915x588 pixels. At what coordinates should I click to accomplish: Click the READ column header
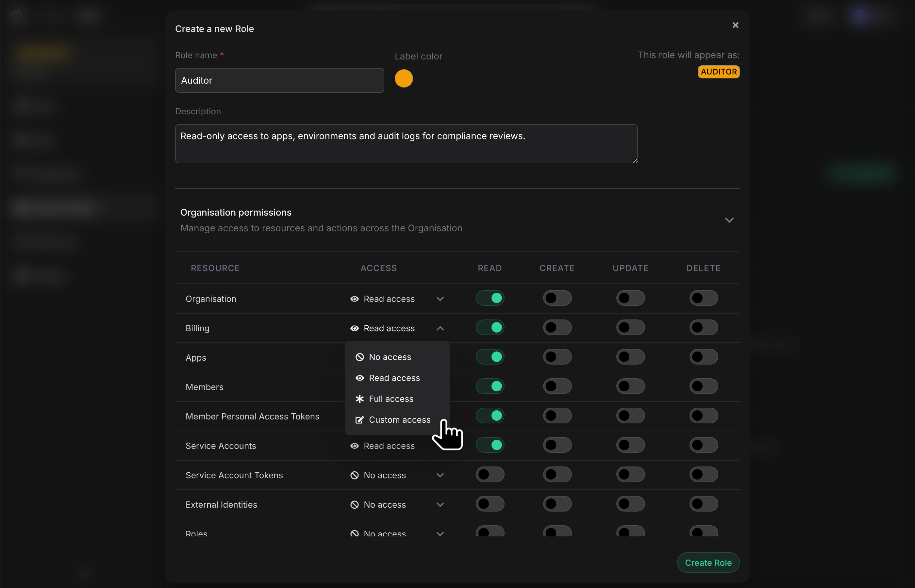coord(490,268)
